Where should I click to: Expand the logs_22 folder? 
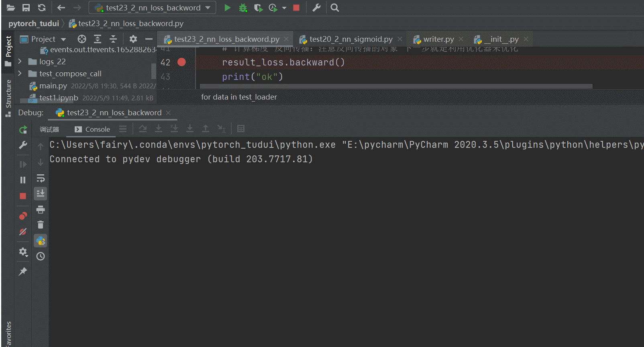coord(20,61)
